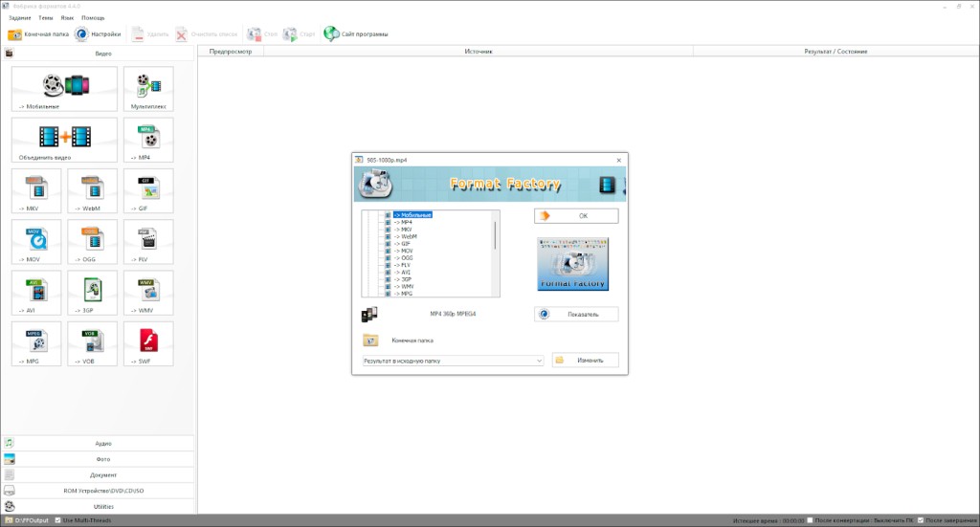The height and width of the screenshot is (527, 980).
Task: Select -> AVI in dialog tree
Action: coord(402,273)
